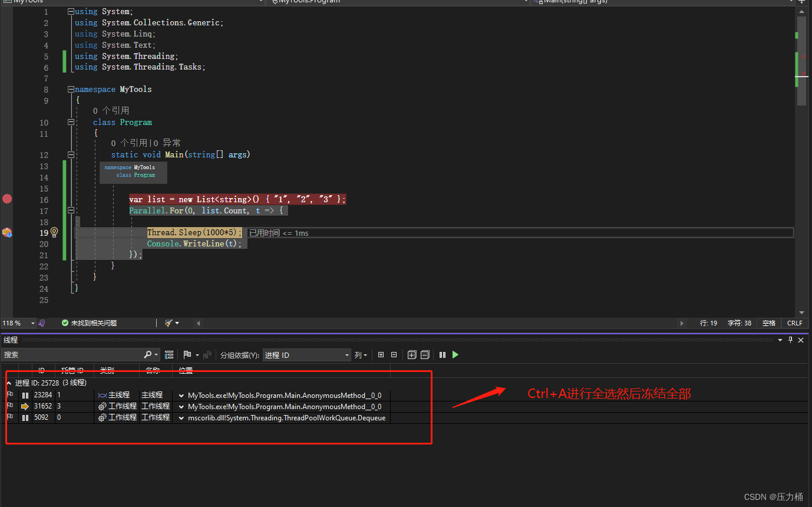
Task: Click the CRLF line ending indicator
Action: pos(794,323)
